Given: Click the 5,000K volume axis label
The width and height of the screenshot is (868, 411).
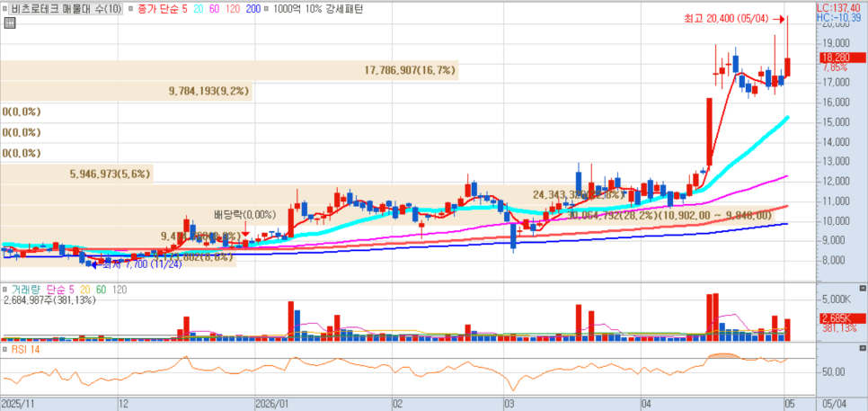Looking at the screenshot, I should point(836,299).
